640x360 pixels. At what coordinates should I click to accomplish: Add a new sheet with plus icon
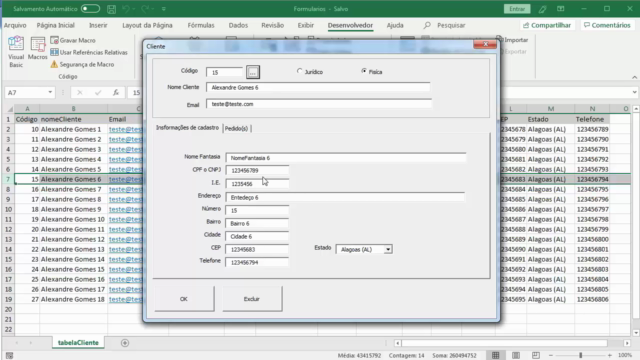pos(125,343)
